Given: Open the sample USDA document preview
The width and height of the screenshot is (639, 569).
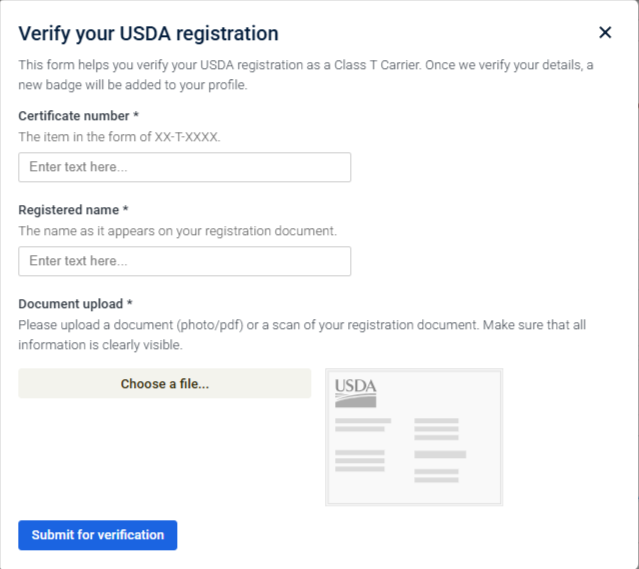Looking at the screenshot, I should point(414,437).
